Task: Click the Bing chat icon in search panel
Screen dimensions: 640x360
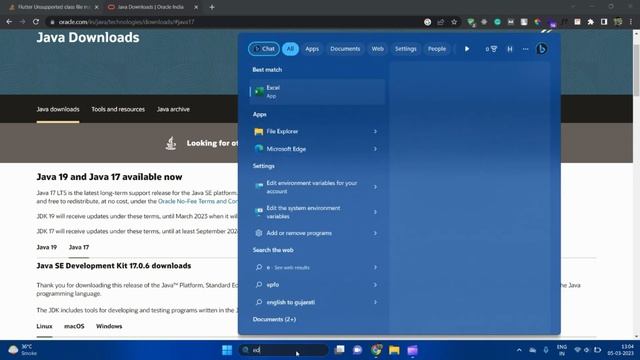Action: point(542,49)
